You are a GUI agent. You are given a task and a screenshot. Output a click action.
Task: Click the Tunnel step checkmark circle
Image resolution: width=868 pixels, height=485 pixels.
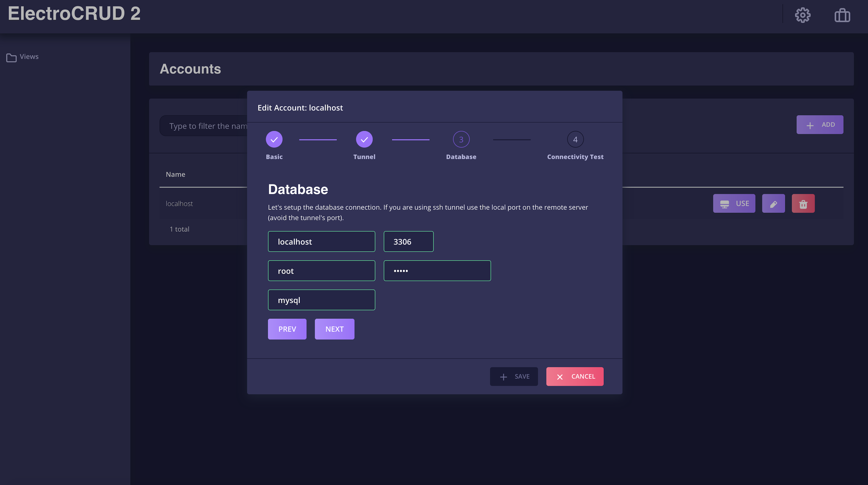click(x=364, y=139)
